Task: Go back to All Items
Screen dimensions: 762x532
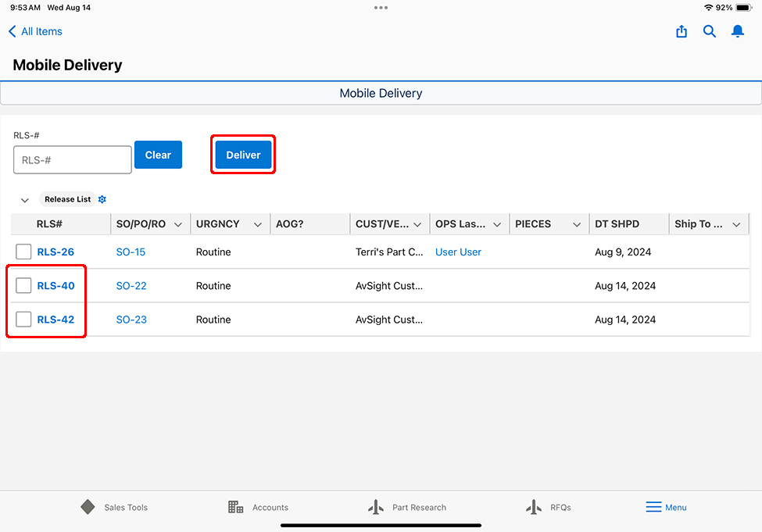Action: point(35,31)
